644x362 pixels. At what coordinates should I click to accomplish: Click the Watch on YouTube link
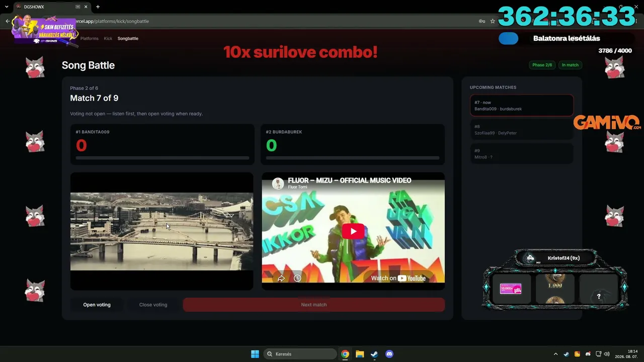(x=398, y=278)
